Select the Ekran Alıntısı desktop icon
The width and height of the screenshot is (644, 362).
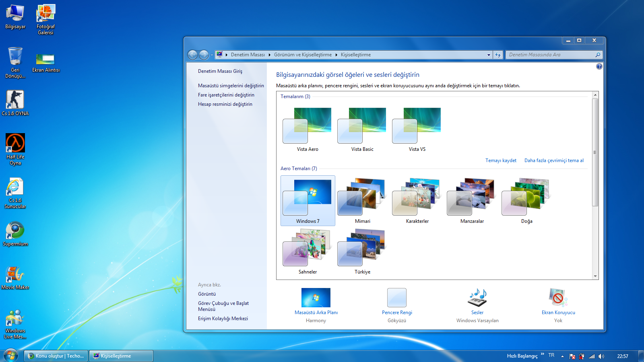pos(45,62)
